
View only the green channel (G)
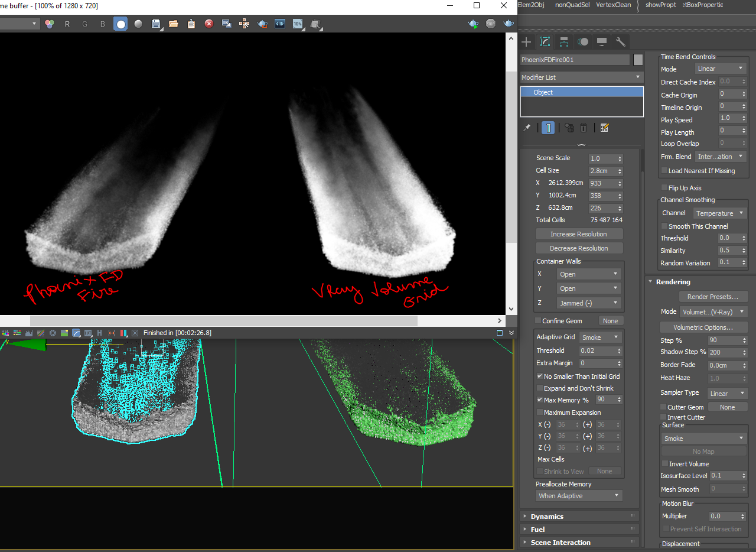point(85,24)
